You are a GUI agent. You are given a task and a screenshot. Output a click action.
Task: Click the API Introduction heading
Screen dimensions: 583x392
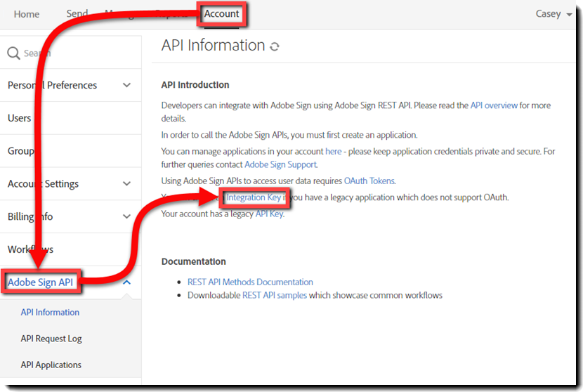(195, 85)
